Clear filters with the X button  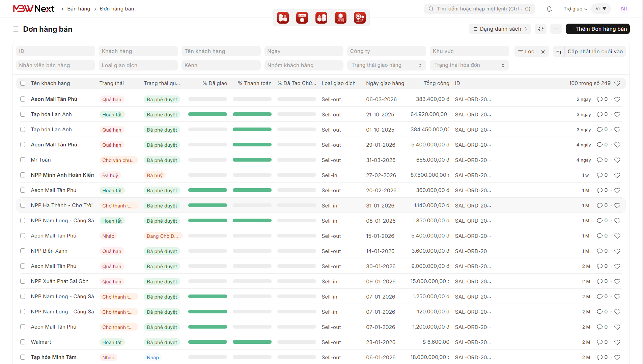543,52
